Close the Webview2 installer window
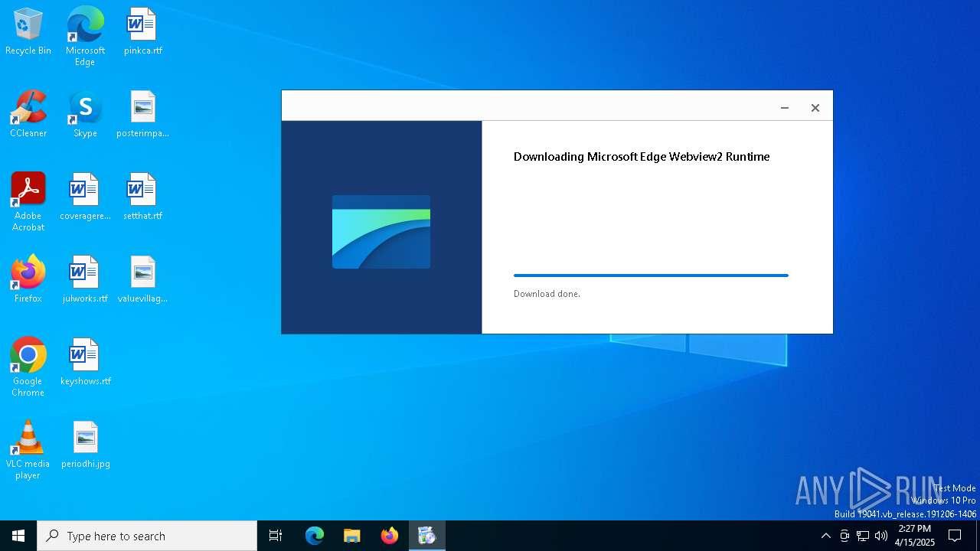The width and height of the screenshot is (980, 551). [x=815, y=108]
